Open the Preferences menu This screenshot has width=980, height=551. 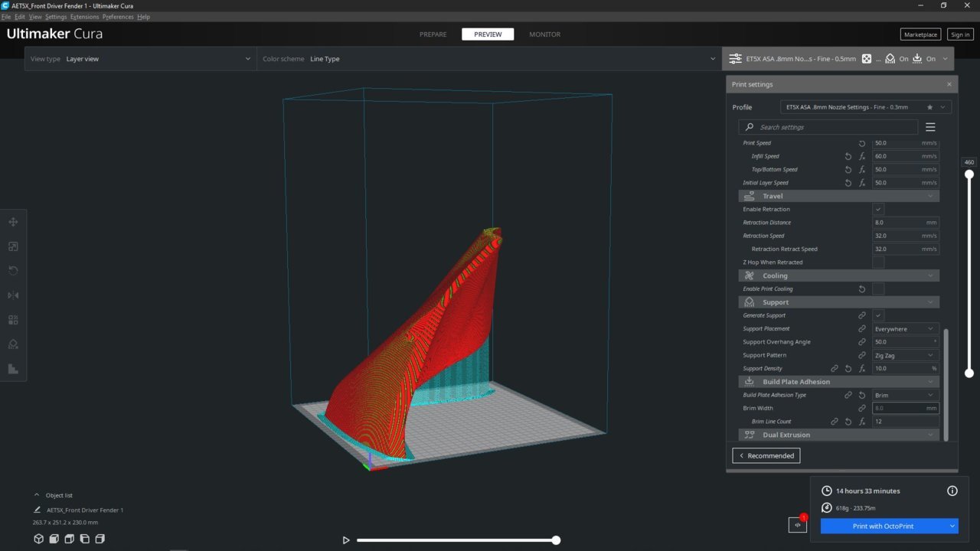pyautogui.click(x=118, y=17)
